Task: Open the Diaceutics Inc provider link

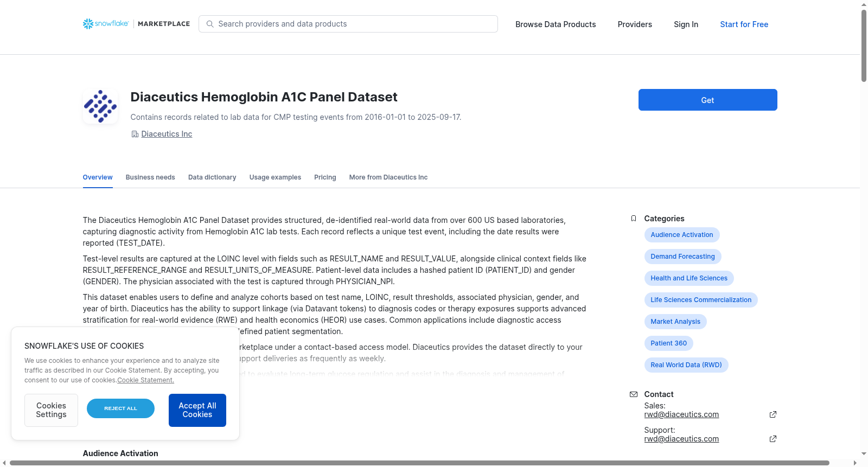Action: (167, 134)
